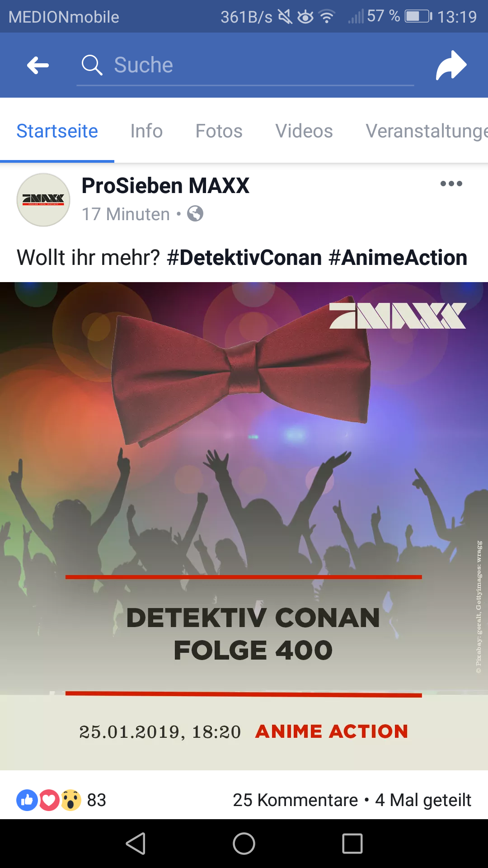Tap the ProSieben MAXX profile picture
The image size is (488, 868).
(x=43, y=200)
